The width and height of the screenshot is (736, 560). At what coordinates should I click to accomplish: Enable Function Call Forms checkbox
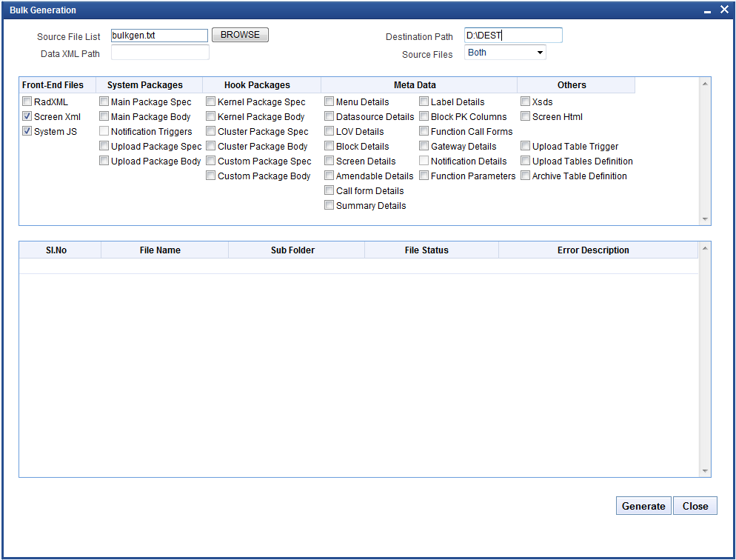[424, 131]
